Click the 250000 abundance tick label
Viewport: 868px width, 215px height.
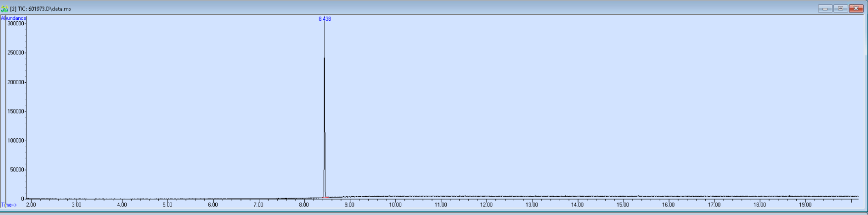15,53
